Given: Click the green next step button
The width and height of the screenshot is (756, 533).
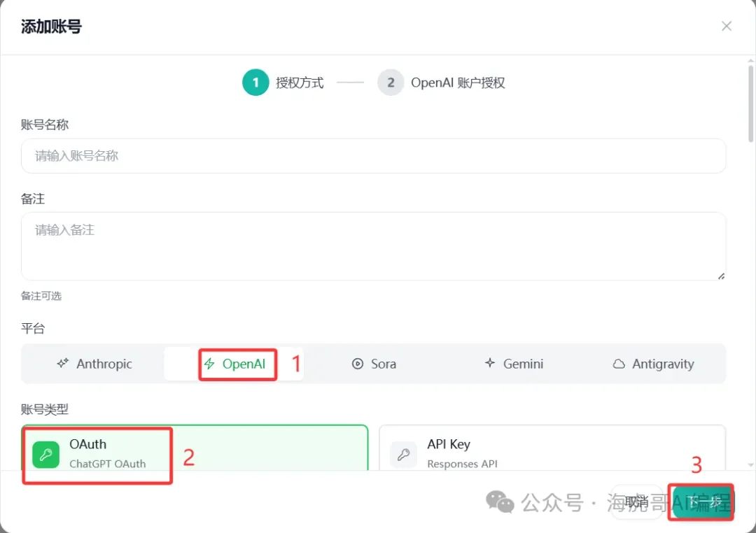Looking at the screenshot, I should (700, 502).
